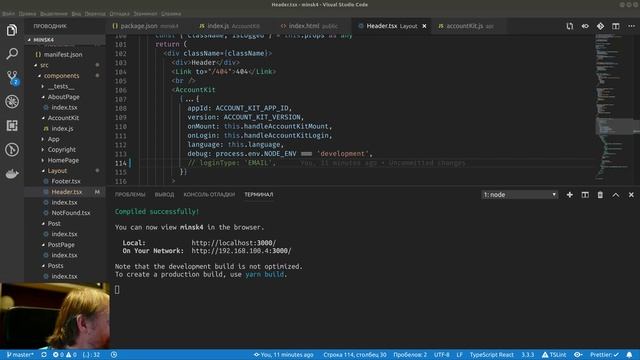Split the editor to the right
The width and height of the screenshot is (640, 360).
(616, 26)
